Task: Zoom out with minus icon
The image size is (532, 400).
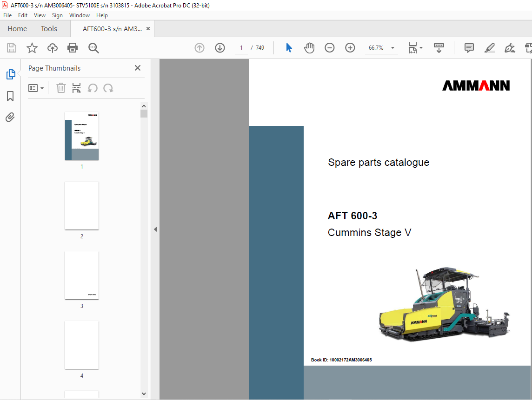Action: click(329, 48)
